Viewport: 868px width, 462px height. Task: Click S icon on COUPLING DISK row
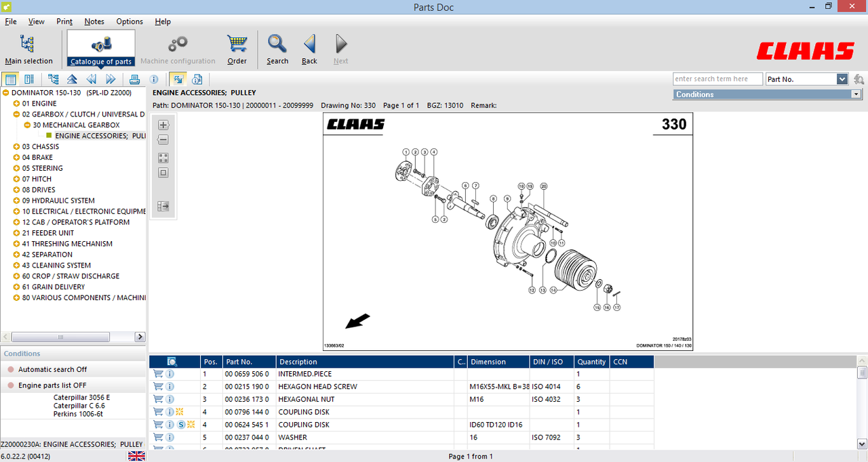(x=181, y=425)
